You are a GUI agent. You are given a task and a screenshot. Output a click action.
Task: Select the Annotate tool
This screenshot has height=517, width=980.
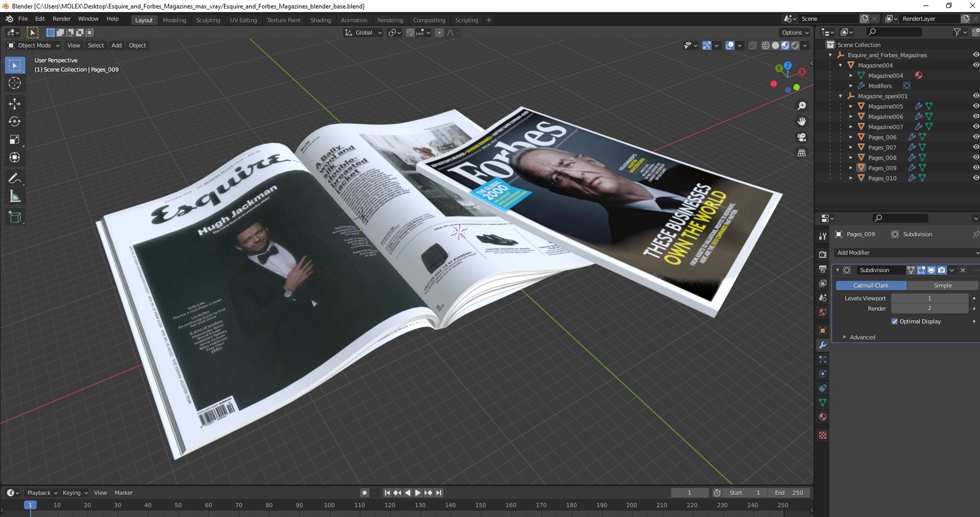(14, 179)
